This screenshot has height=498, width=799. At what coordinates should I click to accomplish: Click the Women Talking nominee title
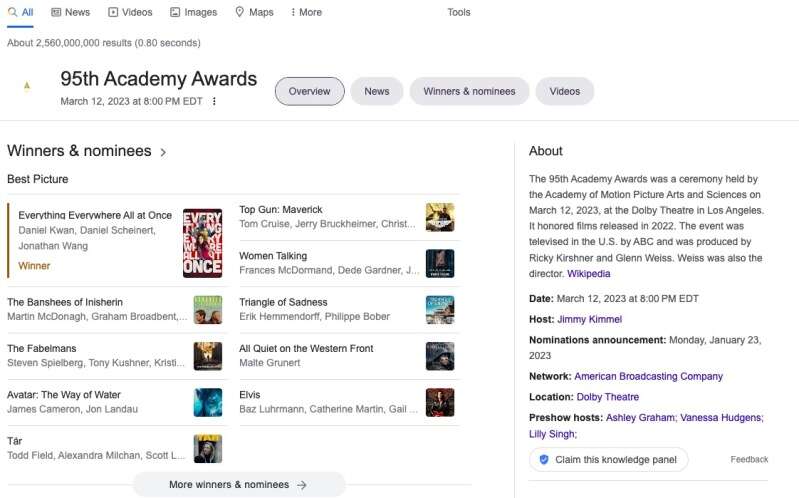click(x=273, y=256)
